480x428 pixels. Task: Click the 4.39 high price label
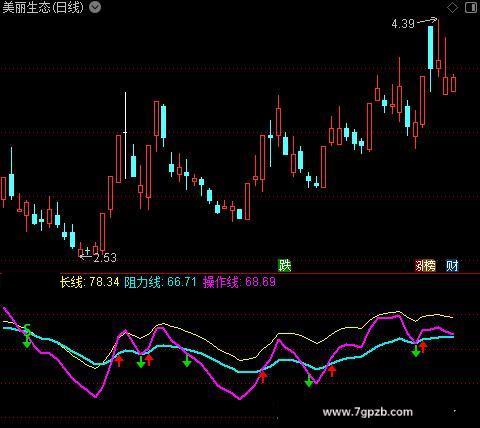403,24
